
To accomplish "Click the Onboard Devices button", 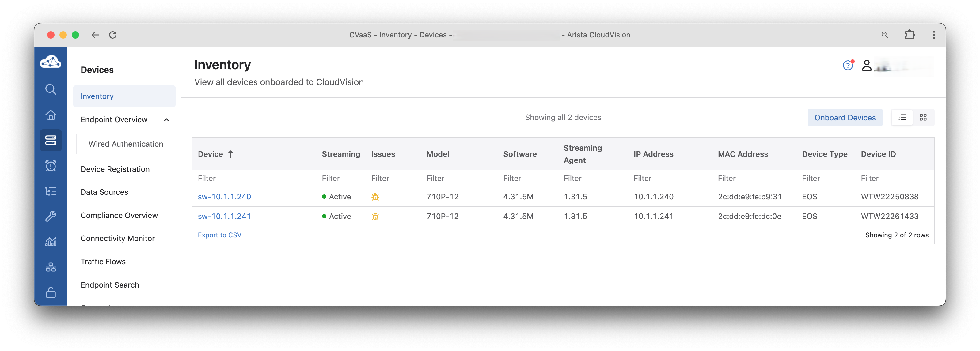I will [x=845, y=118].
